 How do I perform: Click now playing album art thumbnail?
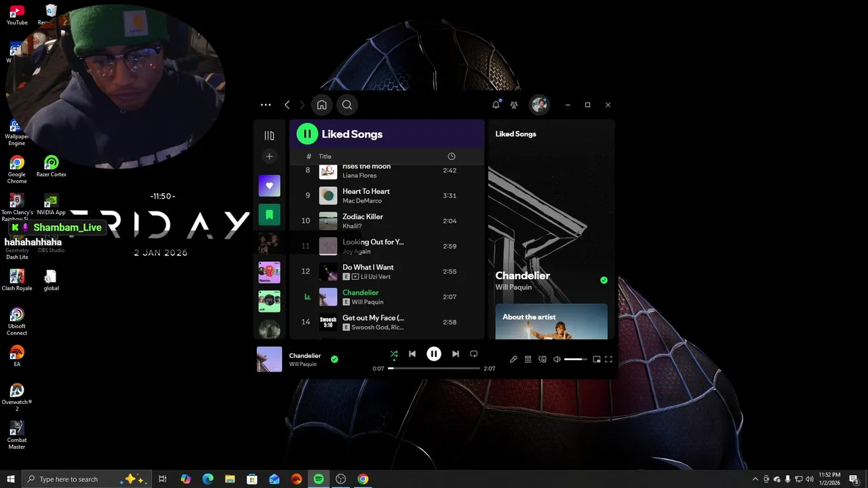pyautogui.click(x=269, y=359)
